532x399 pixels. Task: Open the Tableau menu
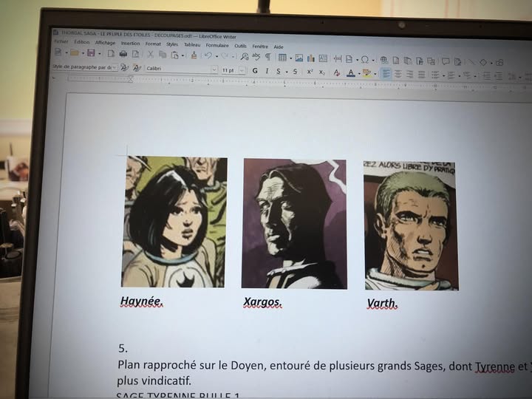[192, 44]
